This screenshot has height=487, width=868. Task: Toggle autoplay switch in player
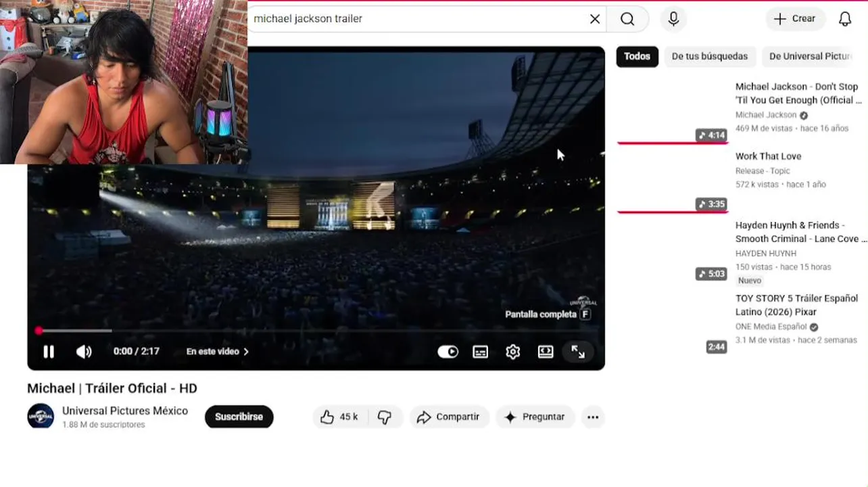pyautogui.click(x=448, y=352)
